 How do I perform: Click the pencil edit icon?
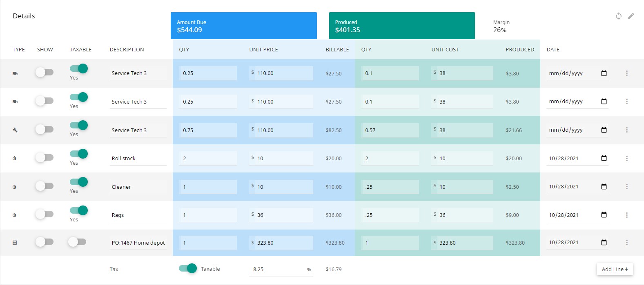(x=631, y=16)
